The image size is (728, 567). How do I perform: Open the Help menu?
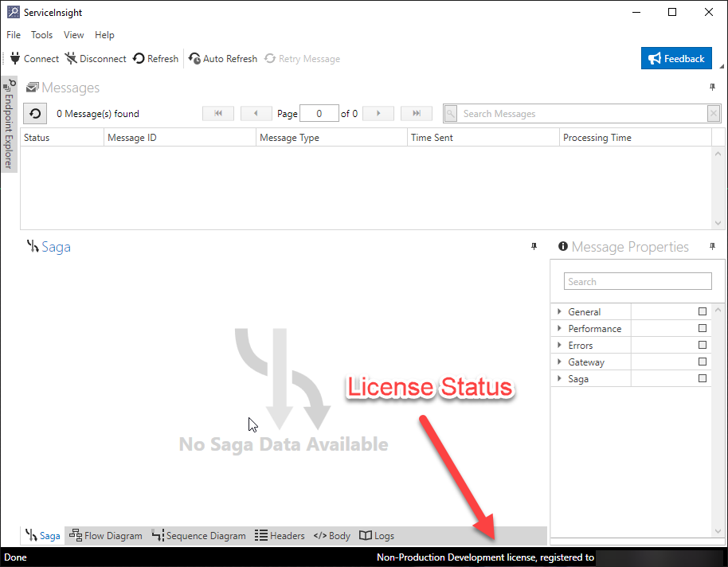104,35
